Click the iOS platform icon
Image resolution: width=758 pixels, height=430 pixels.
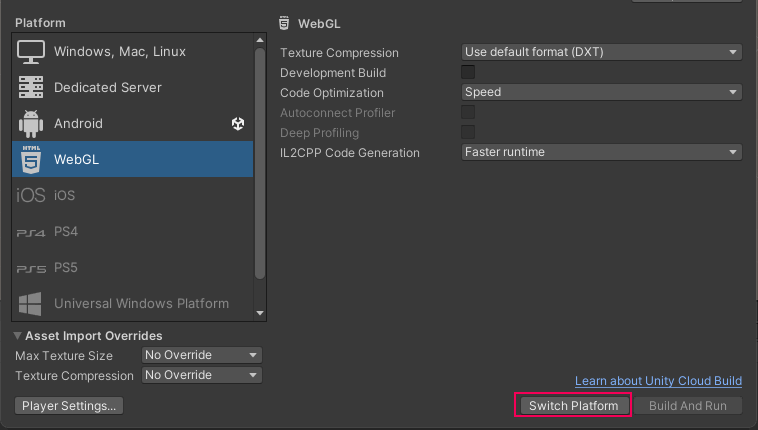[x=31, y=195]
